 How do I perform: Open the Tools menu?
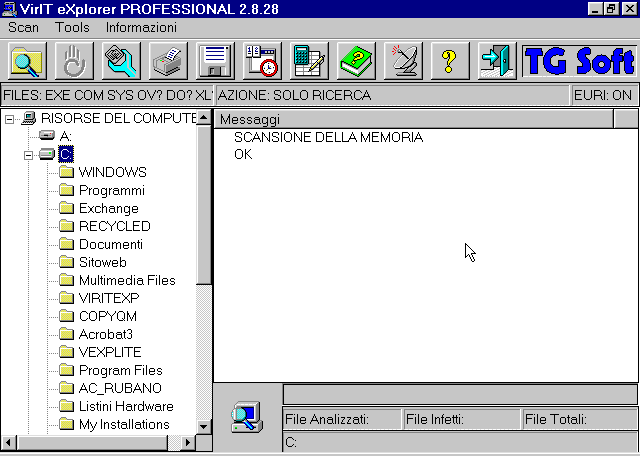coord(72,27)
